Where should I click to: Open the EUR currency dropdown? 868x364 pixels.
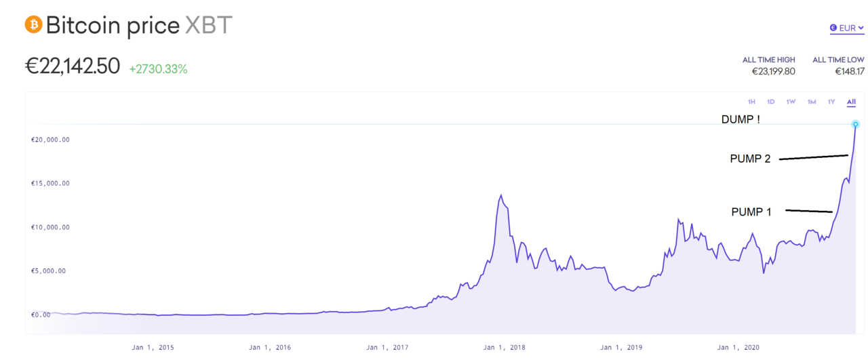tap(846, 28)
